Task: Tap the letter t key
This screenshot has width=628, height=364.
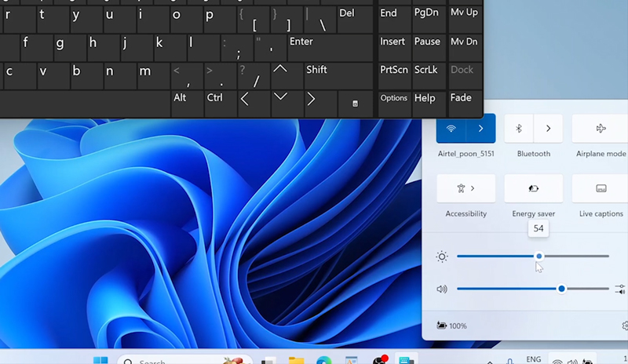Action: tap(53, 20)
